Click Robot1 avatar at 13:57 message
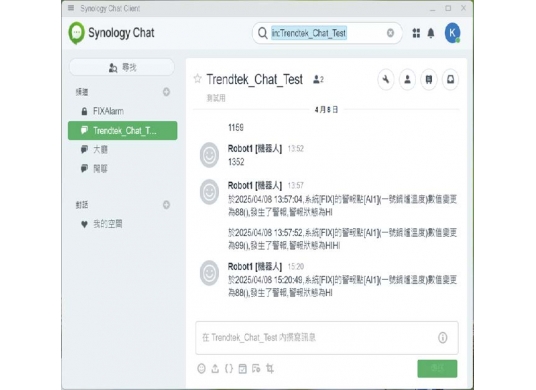536x390 pixels. coord(209,192)
